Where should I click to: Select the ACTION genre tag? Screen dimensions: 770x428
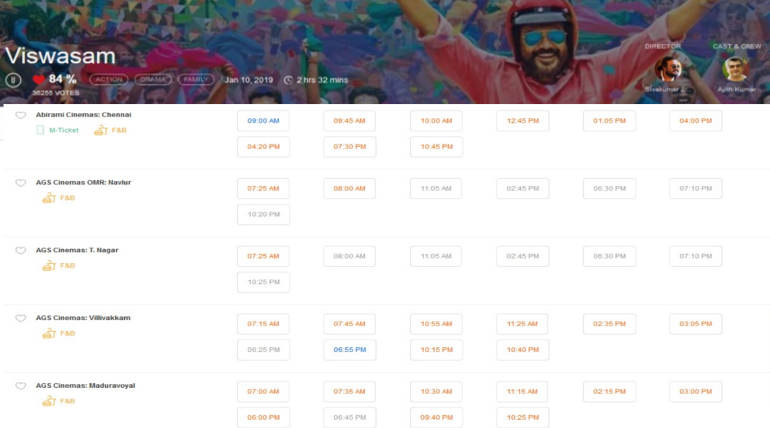108,79
